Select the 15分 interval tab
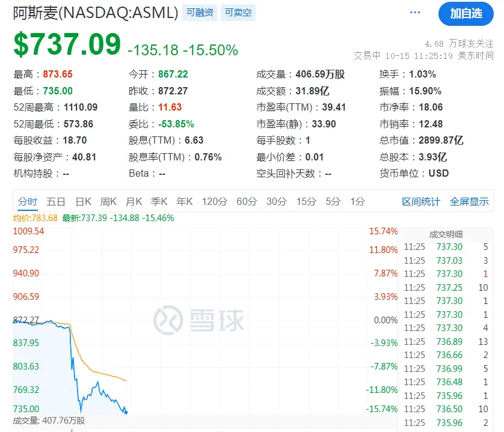The width and height of the screenshot is (504, 432). (306, 201)
